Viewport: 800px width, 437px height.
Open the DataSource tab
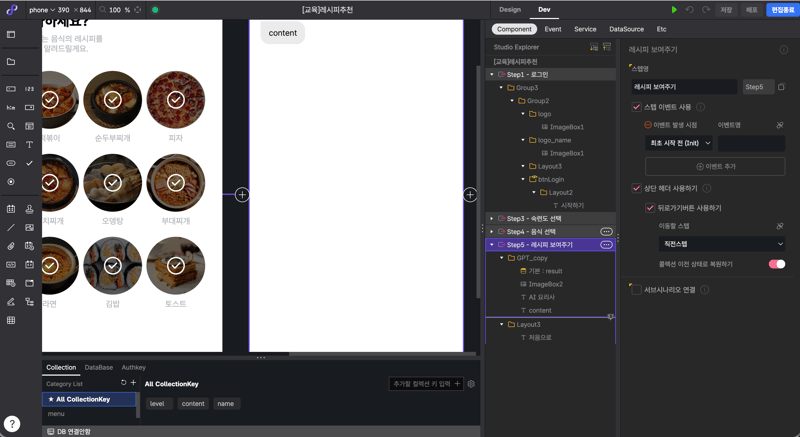pos(626,29)
